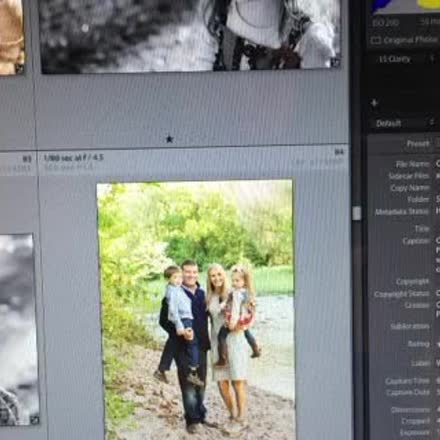
Task: Toggle the Original Photo checkbox
Action: click(376, 41)
